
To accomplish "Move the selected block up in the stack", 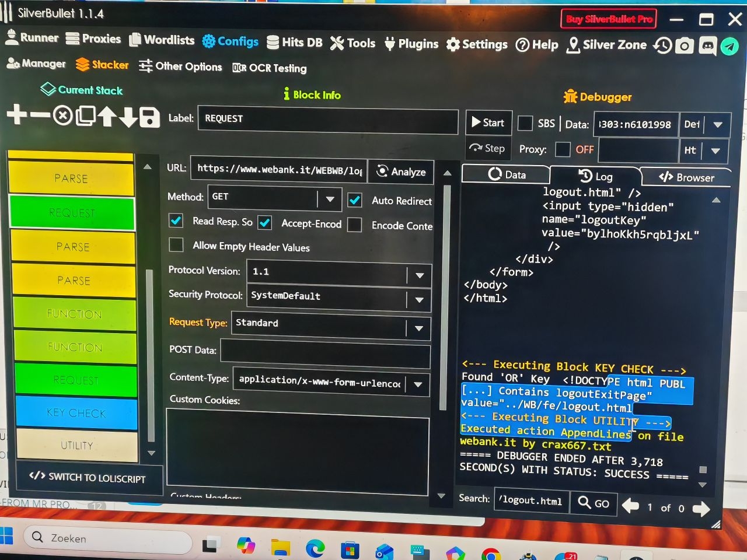I will pos(107,117).
